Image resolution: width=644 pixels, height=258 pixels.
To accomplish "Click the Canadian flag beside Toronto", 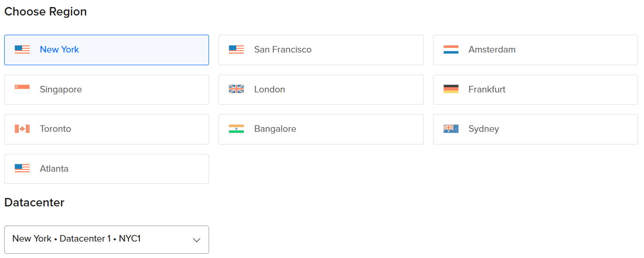I will [x=22, y=129].
